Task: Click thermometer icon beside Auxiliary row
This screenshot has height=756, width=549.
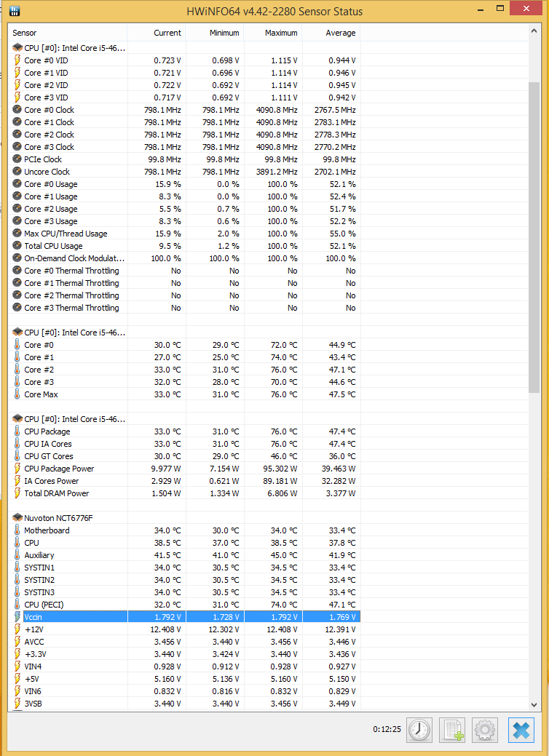Action: [17, 555]
